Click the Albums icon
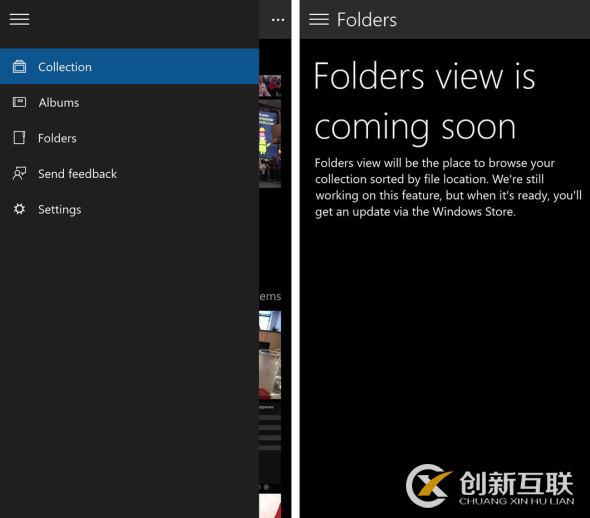This screenshot has height=518, width=590. (19, 102)
